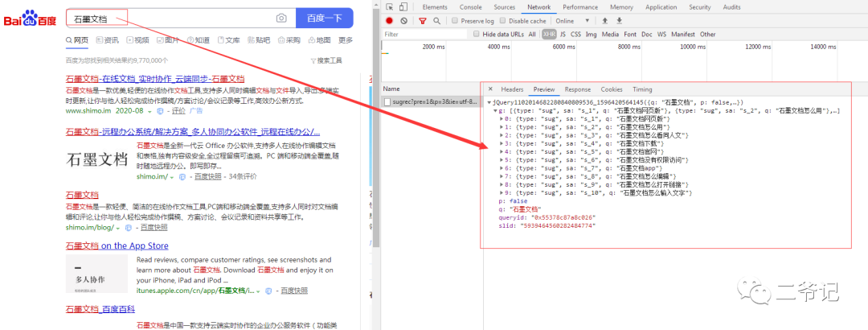
Task: Open the 石墨文档_百度百科 result
Action: 100,309
